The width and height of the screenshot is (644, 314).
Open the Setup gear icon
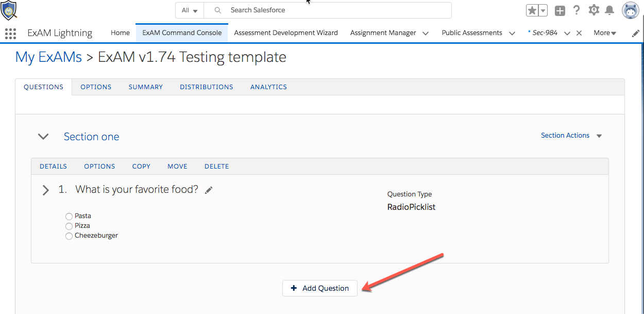(x=594, y=10)
